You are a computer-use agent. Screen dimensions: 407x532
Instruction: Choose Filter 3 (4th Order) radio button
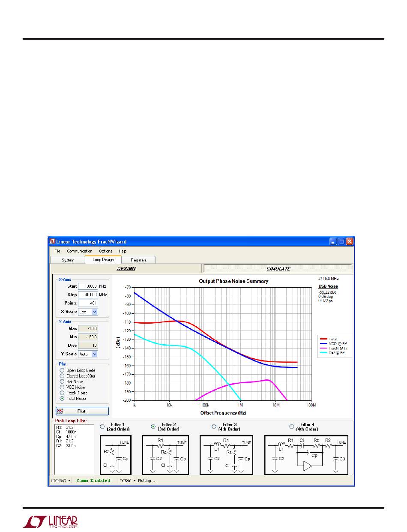(x=214, y=427)
